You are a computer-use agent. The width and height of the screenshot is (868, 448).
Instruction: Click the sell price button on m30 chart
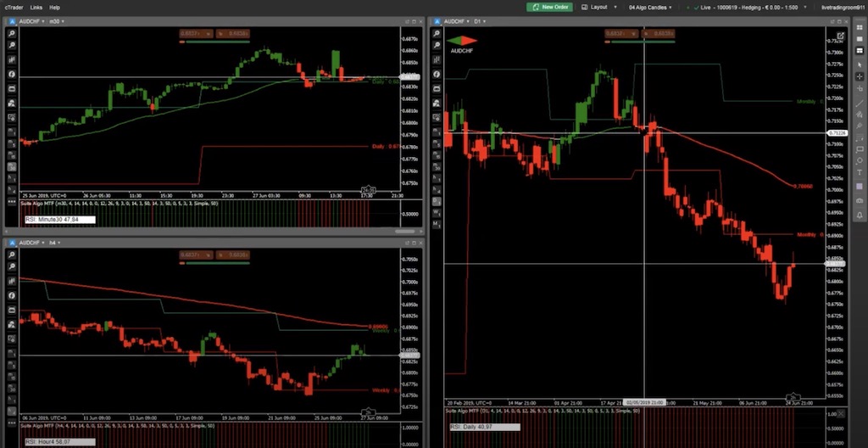point(197,33)
